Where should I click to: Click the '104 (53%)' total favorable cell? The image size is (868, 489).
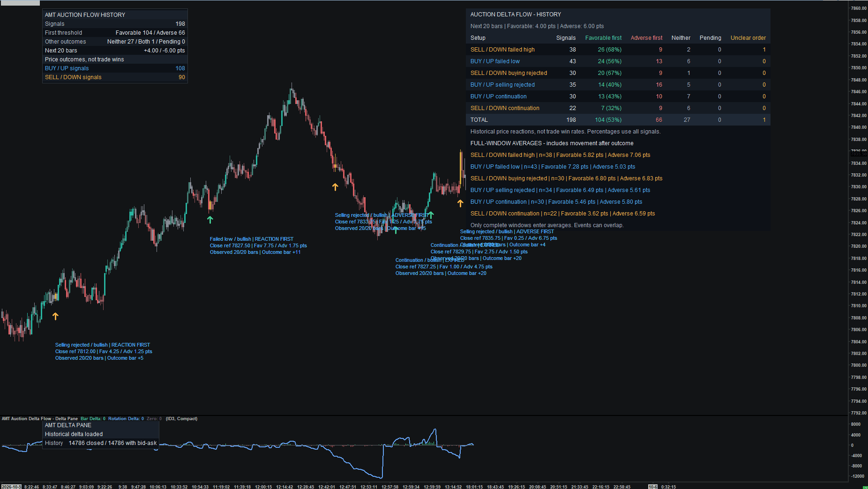point(608,120)
